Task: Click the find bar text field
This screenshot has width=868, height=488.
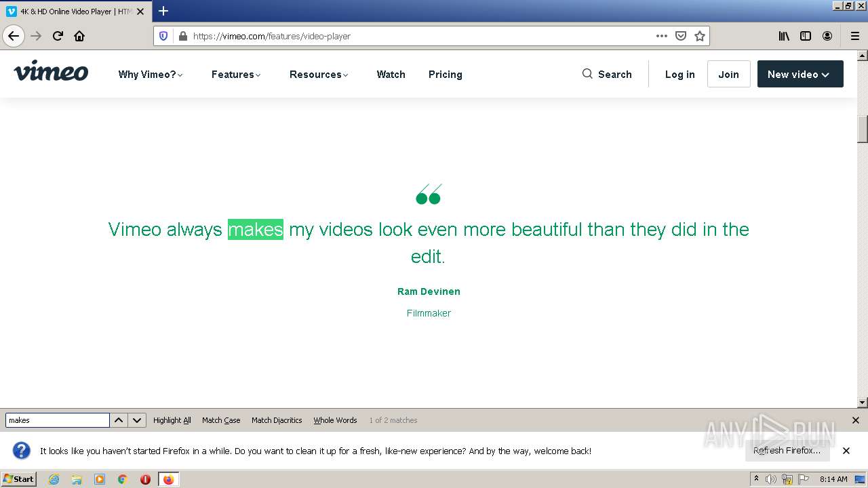Action: [x=58, y=420]
